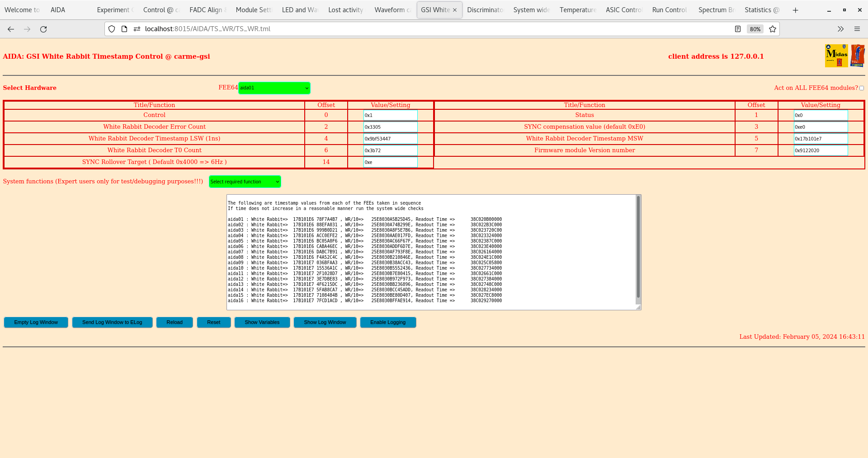
Task: Expand the toolbar overflow chevron
Action: 840,29
